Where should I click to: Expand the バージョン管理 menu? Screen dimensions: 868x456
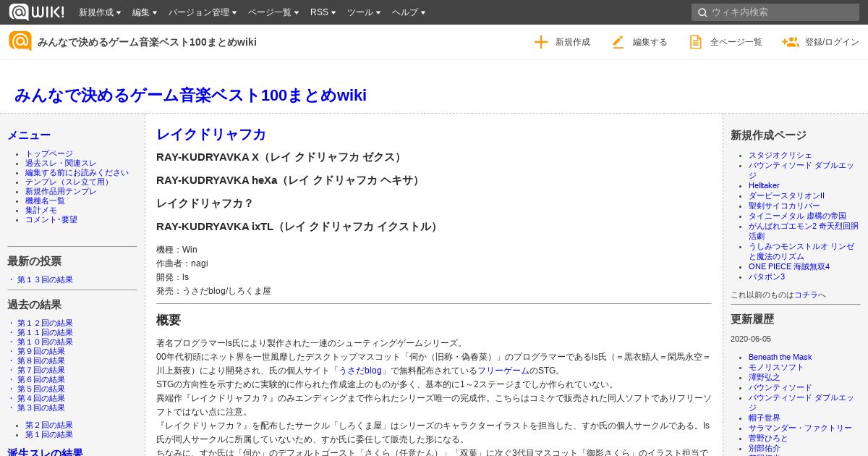click(203, 12)
